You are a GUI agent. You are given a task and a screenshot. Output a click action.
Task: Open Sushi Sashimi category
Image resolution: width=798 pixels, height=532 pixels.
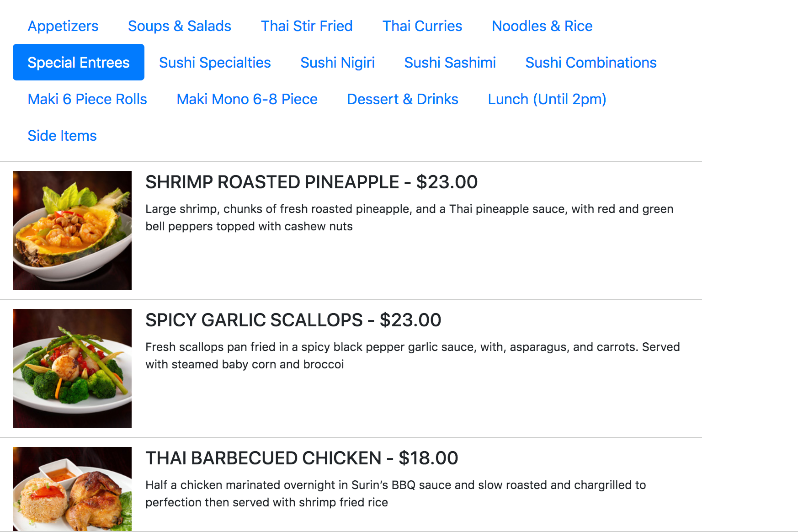(x=450, y=63)
